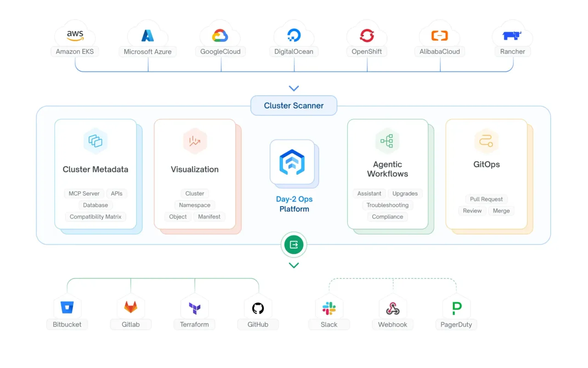Select the DigitalOcean logo icon
Screen dimensions: 588x368
point(294,35)
